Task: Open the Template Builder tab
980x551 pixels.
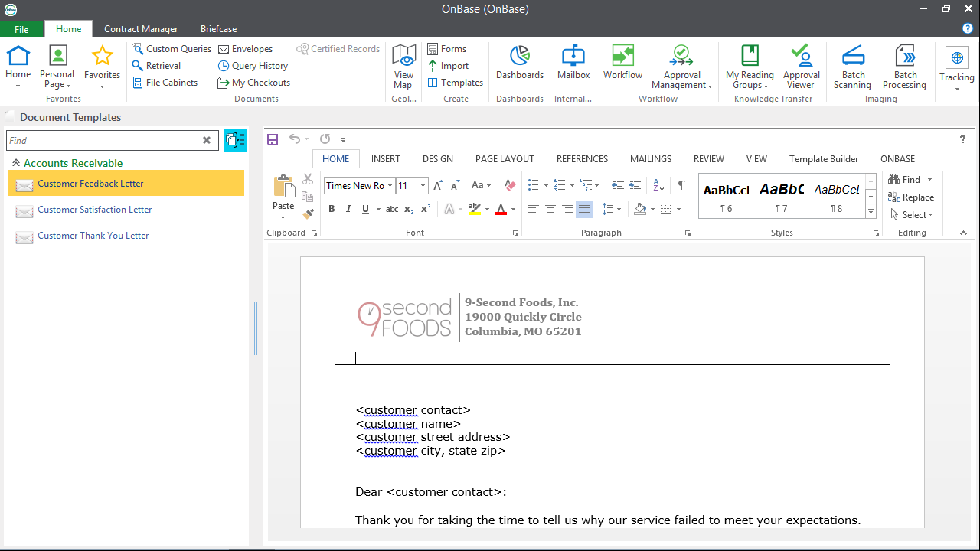Action: [824, 159]
